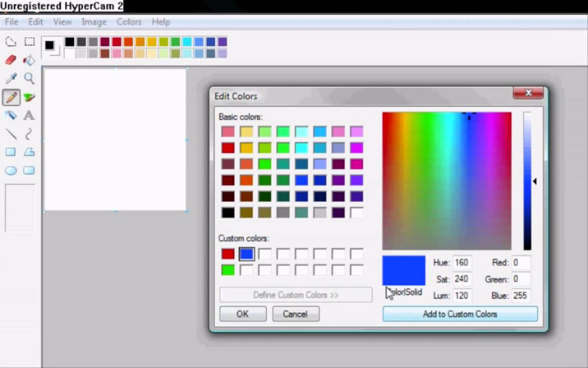Image resolution: width=588 pixels, height=368 pixels.
Task: Click the Green value field
Action: (521, 279)
